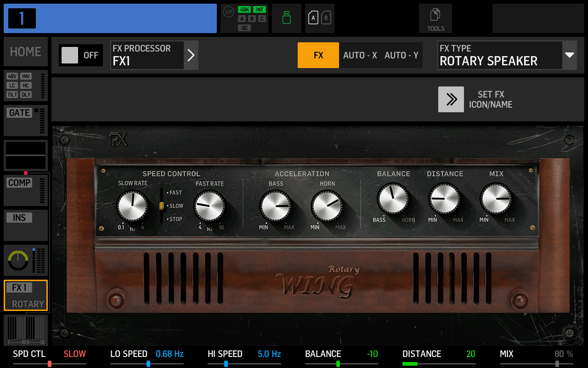
Task: Click the DISTANCE knob
Action: tap(445, 199)
